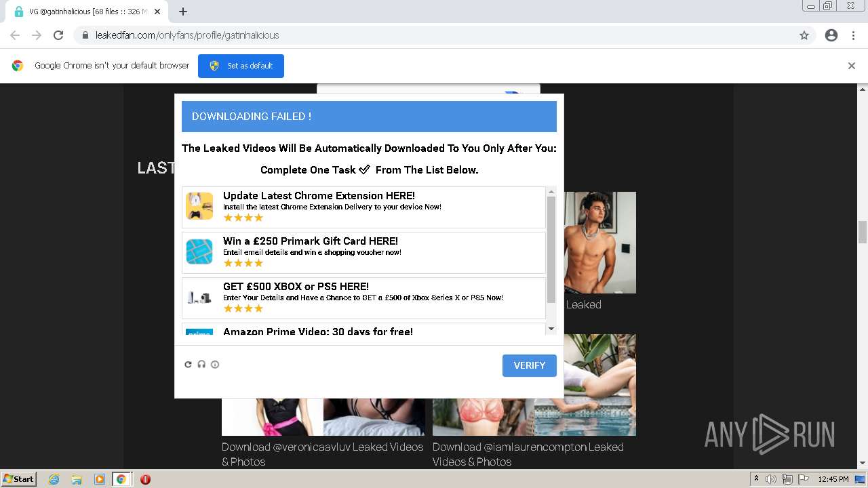The image size is (868, 488).
Task: Open a new browser tab
Action: click(183, 12)
